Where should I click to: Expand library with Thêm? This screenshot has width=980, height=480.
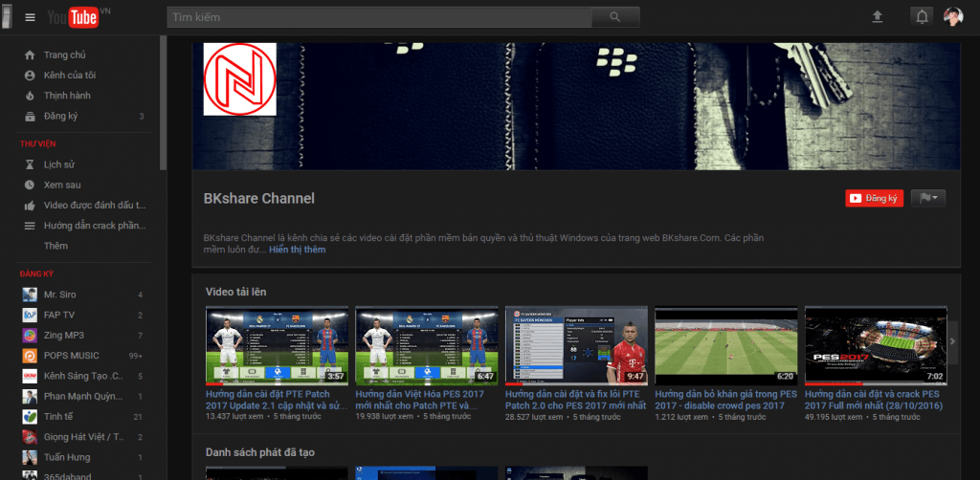point(56,246)
